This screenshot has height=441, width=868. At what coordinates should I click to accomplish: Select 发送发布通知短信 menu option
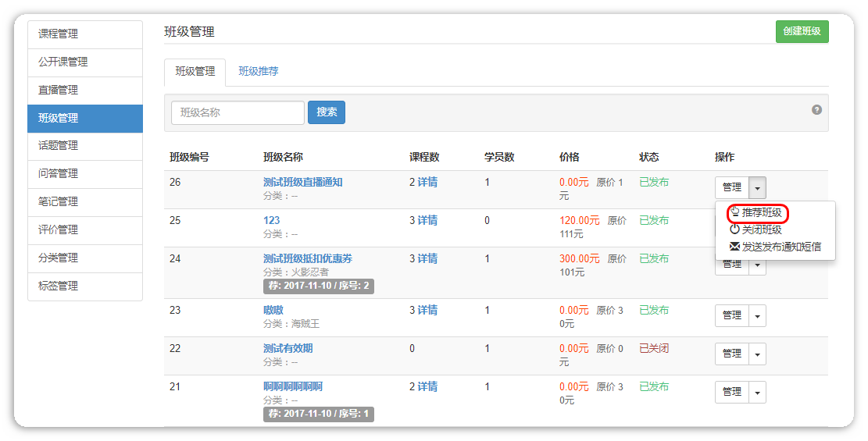pyautogui.click(x=776, y=247)
